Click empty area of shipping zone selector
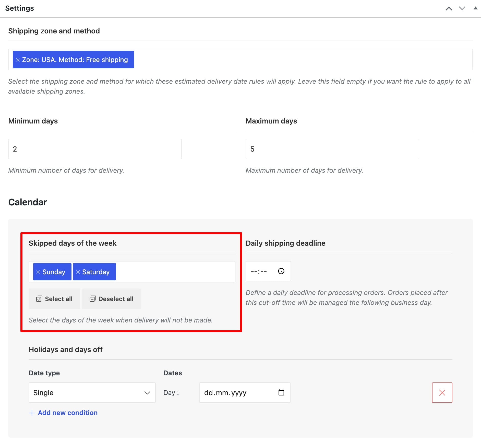481x448 pixels. coord(303,60)
